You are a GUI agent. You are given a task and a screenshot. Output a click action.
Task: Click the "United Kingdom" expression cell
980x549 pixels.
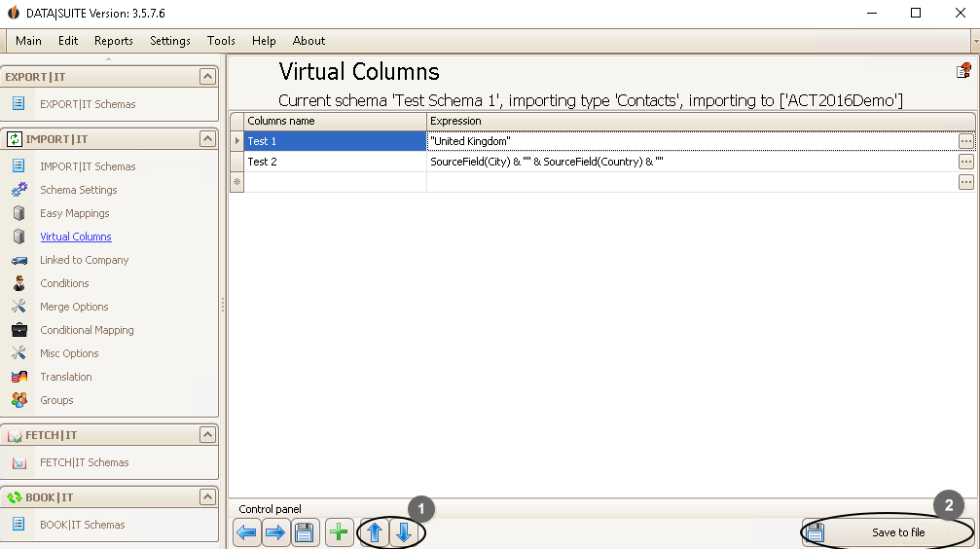(x=693, y=141)
